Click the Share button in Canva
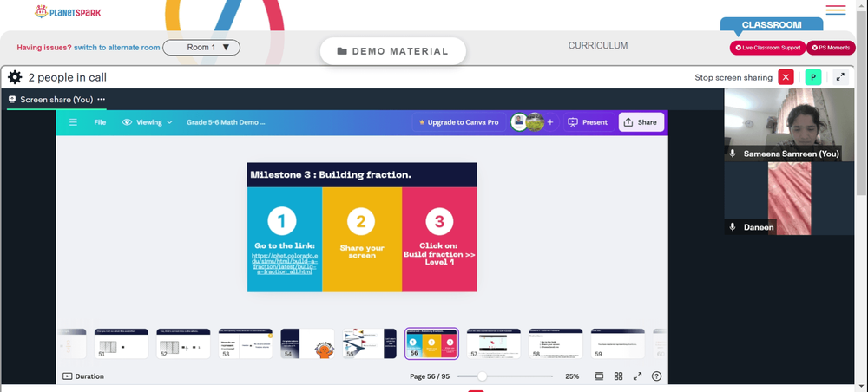The width and height of the screenshot is (868, 392). (641, 122)
